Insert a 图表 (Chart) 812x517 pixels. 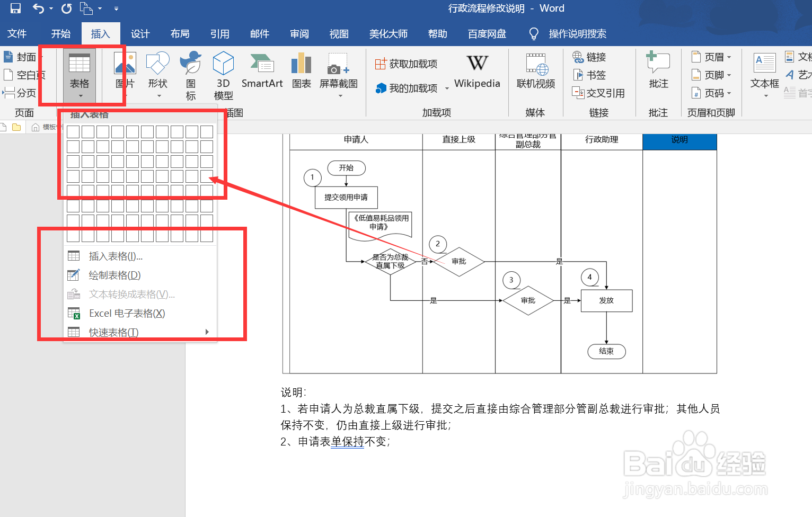301,74
